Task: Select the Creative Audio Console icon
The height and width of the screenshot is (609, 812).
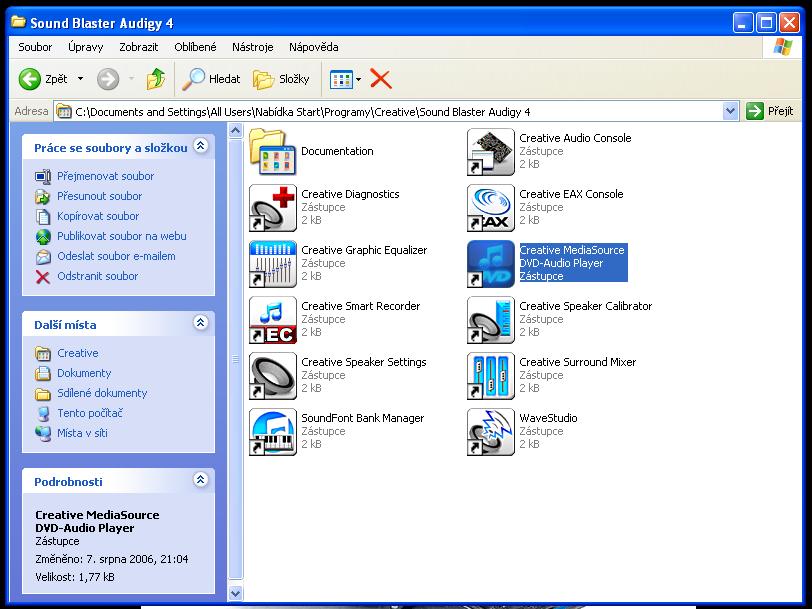Action: click(x=491, y=152)
